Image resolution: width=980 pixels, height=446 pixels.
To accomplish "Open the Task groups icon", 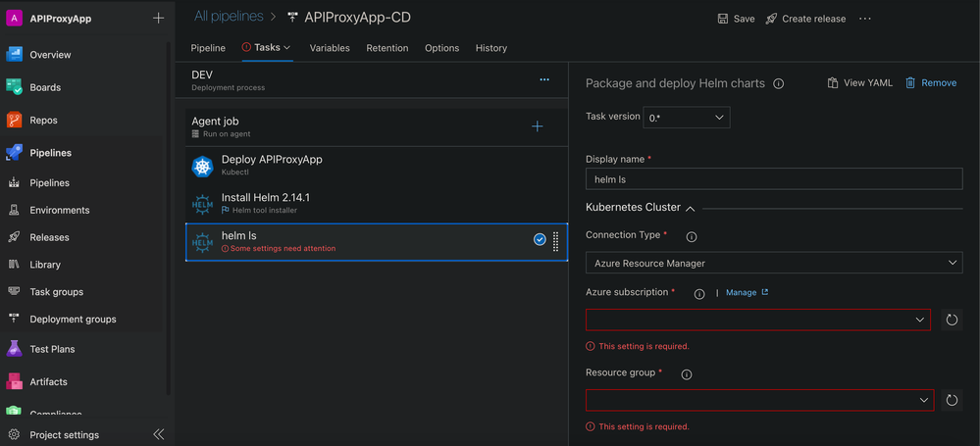I will tap(15, 292).
